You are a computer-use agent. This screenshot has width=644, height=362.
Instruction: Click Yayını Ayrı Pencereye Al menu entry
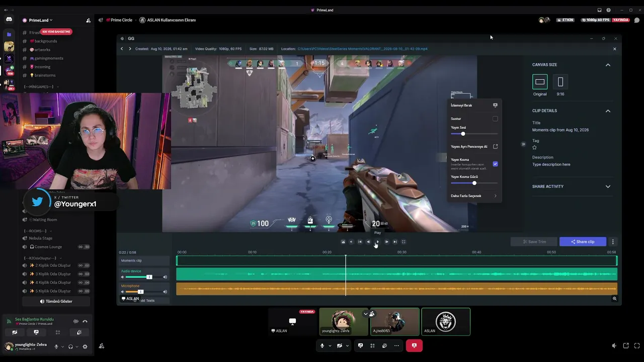[x=474, y=147]
